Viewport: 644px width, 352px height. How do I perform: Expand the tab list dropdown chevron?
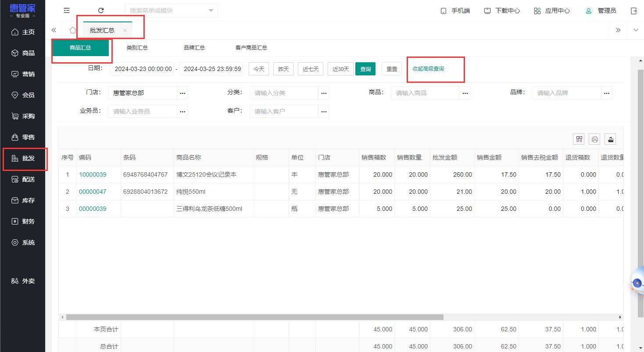point(636,30)
